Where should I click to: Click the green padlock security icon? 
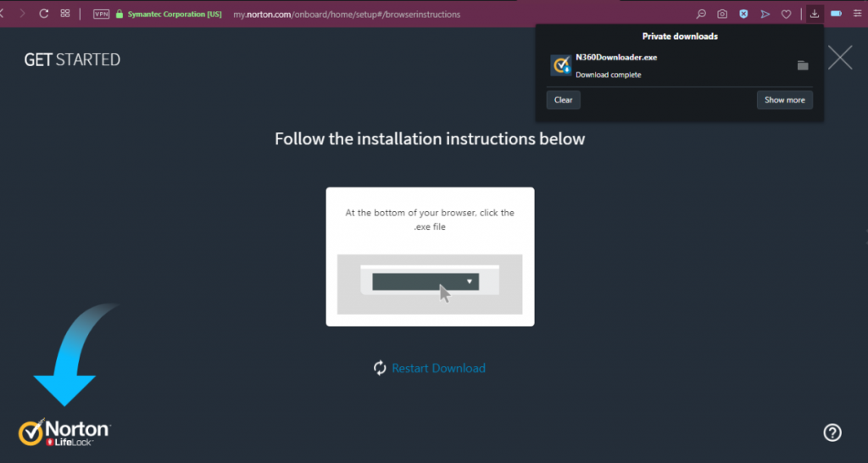coord(119,14)
